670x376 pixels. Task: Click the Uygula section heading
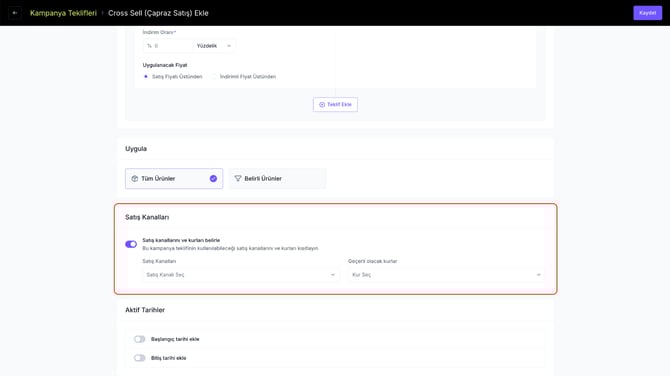[136, 149]
